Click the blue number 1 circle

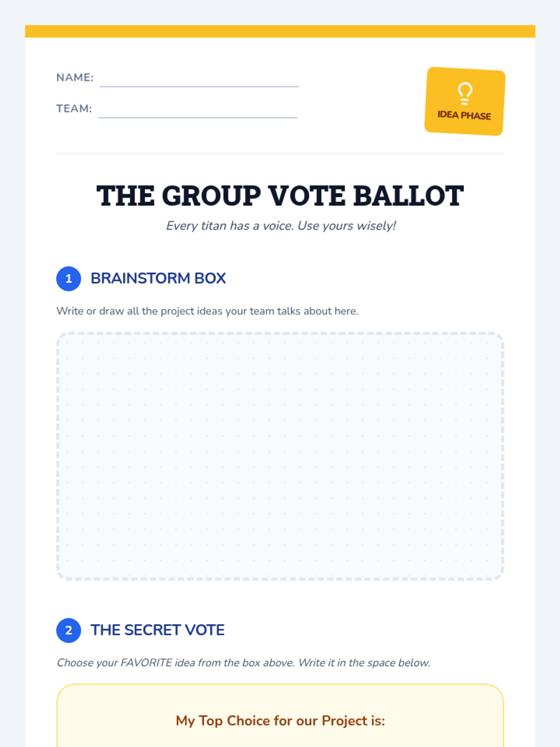(x=69, y=279)
